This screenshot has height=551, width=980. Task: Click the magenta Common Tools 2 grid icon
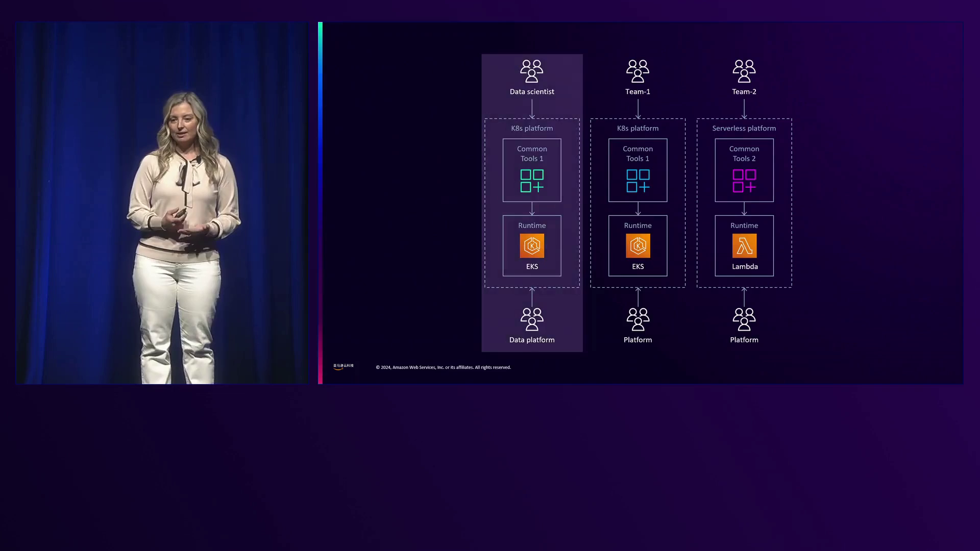point(744,181)
